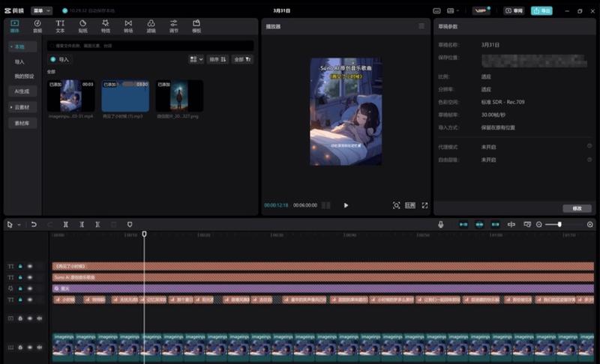Open the pointer tool mode dropdown arrow

[19, 225]
